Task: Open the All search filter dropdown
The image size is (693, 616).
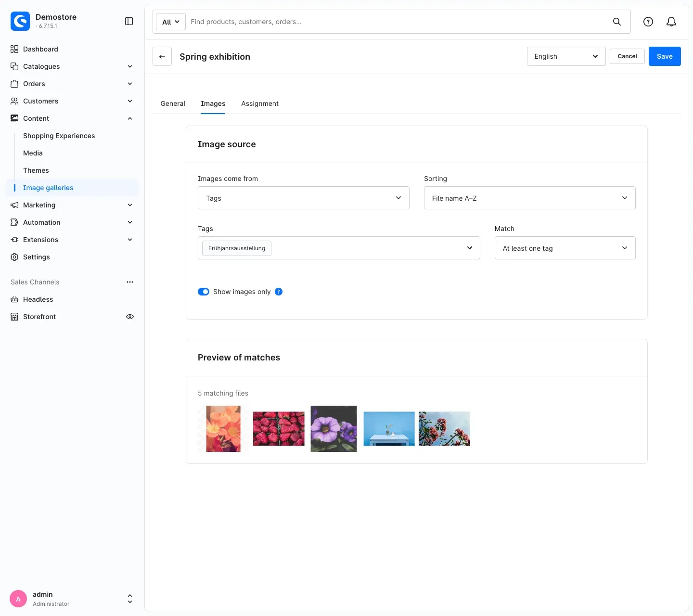Action: pos(171,22)
